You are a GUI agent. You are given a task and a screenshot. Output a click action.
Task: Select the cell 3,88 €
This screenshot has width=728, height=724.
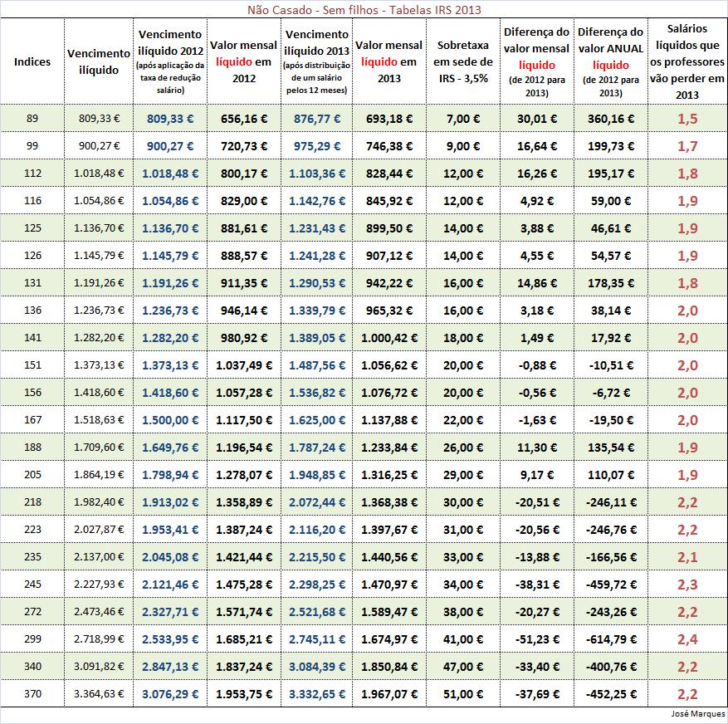pos(537,228)
